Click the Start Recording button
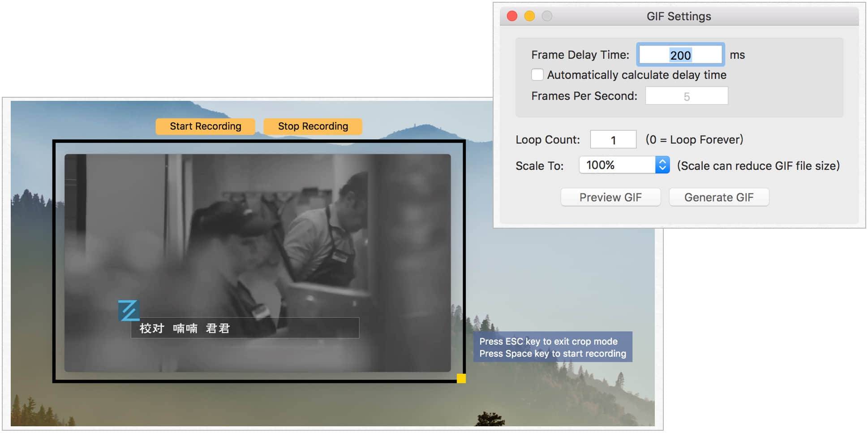 pos(205,126)
